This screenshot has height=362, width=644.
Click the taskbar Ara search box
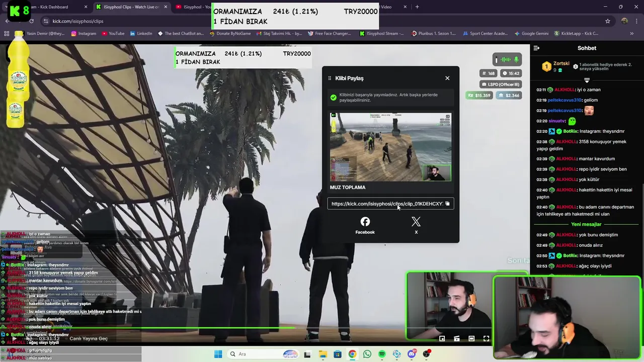tap(264, 354)
